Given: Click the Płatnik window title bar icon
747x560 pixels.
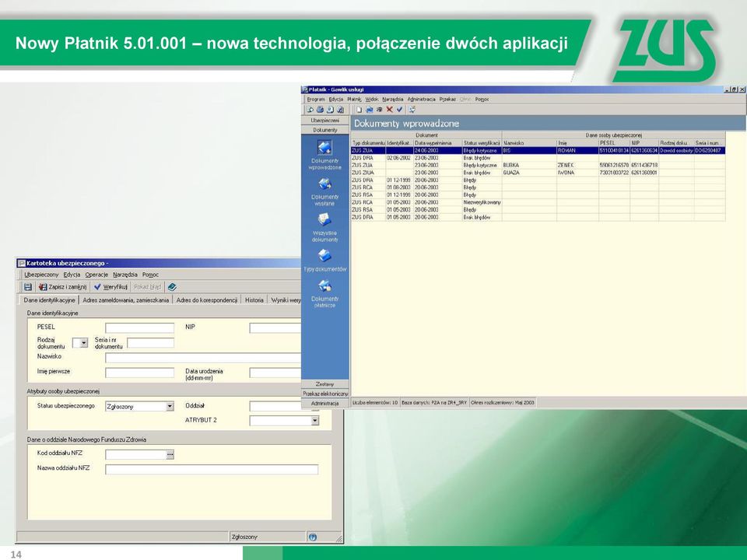Looking at the screenshot, I should pos(305,89).
